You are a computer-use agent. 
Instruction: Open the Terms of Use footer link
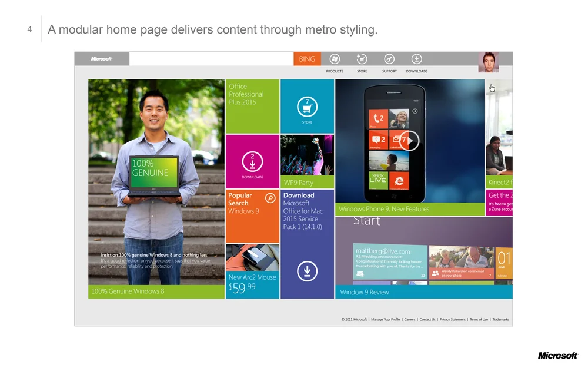(x=479, y=320)
